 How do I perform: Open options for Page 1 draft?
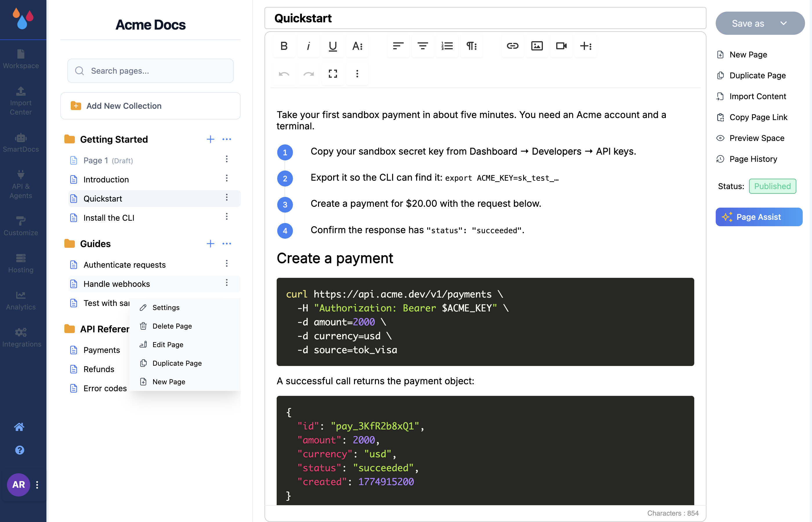pyautogui.click(x=227, y=159)
